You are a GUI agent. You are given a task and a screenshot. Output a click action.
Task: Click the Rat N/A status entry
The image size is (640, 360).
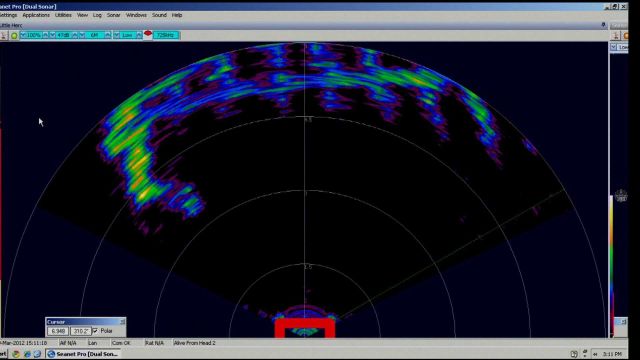(x=154, y=343)
